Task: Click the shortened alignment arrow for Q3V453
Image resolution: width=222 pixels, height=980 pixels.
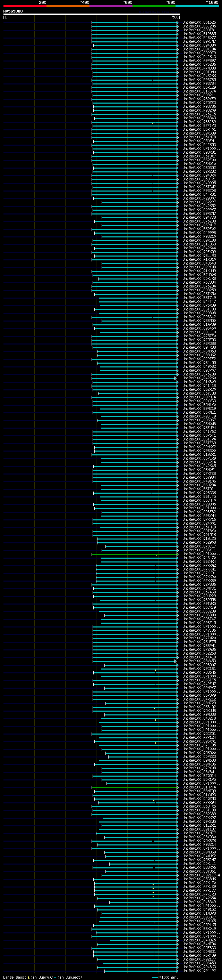Action: click(x=175, y=661)
